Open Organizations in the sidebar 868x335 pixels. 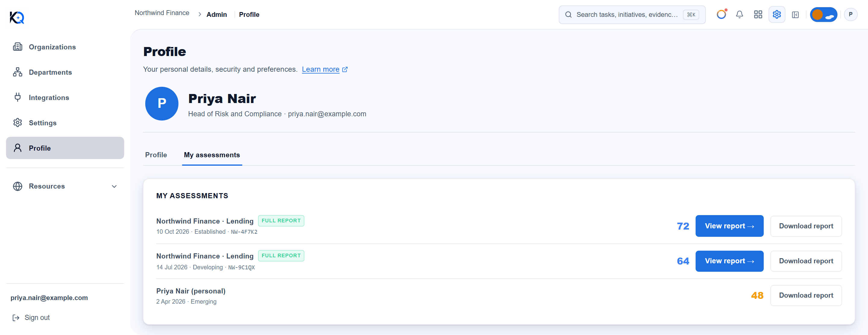pos(65,47)
